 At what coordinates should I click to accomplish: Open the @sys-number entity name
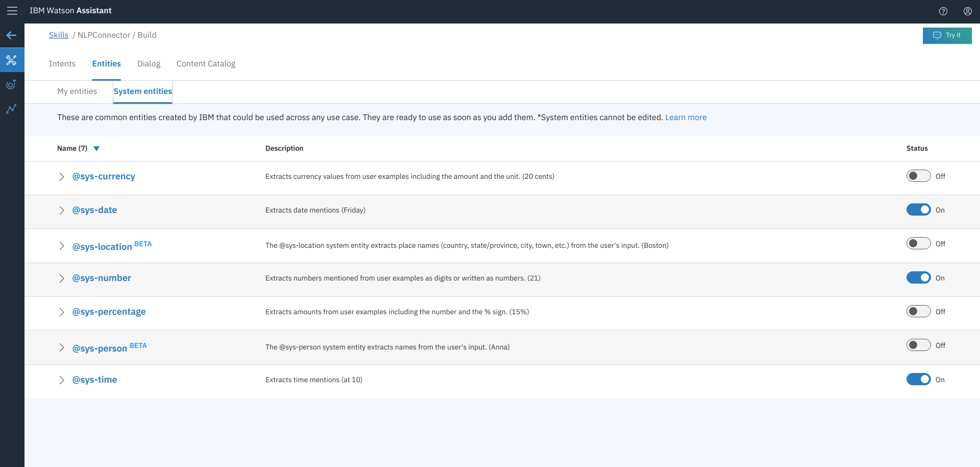102,278
